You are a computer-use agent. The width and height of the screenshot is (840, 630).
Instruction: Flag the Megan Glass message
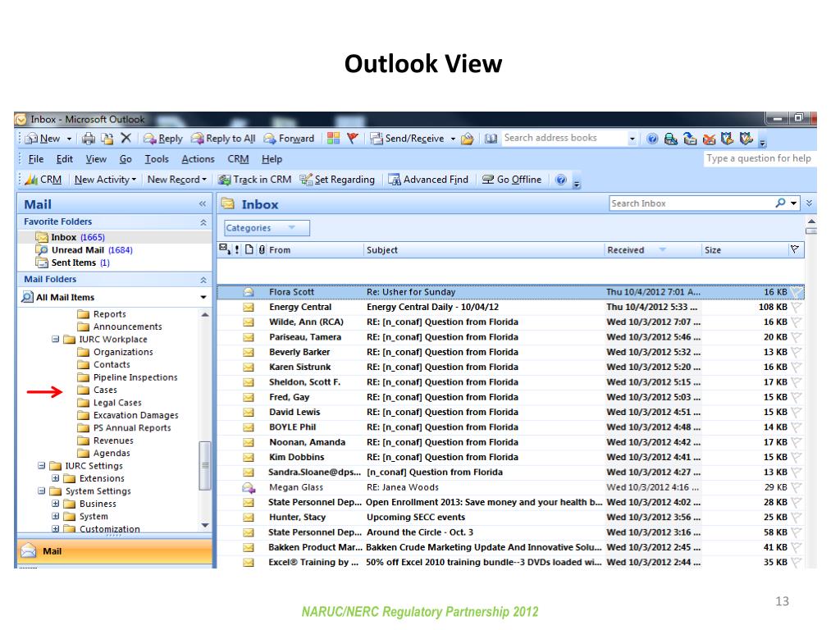coord(797,487)
